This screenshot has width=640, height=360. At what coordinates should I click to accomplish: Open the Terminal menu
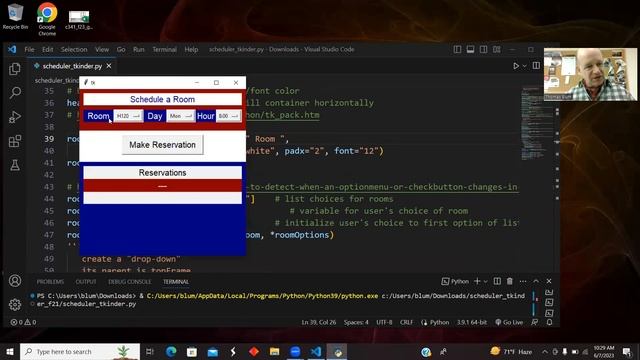[x=164, y=49]
